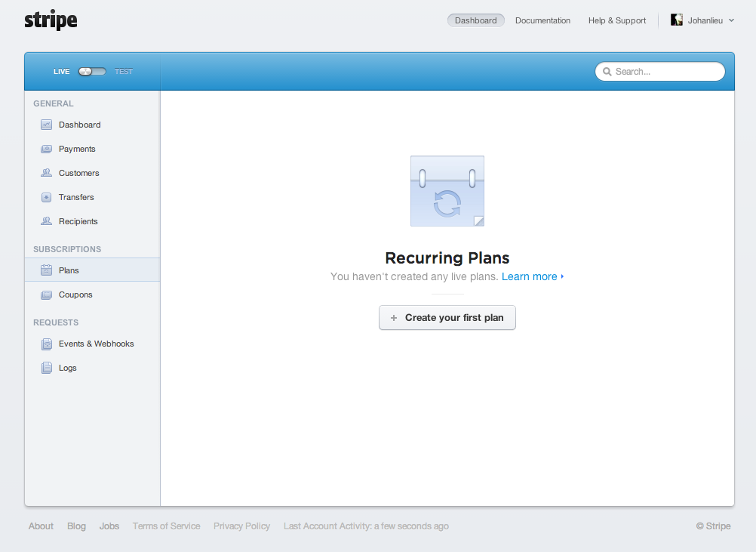
Task: Click the Stripe logo
Action: 51,20
